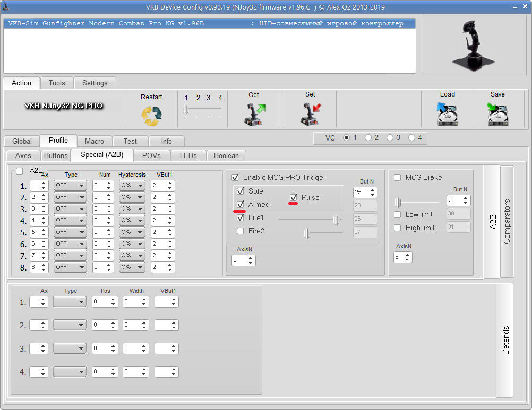Click the Restart recycle icon
This screenshot has height=410, width=532.
[151, 116]
